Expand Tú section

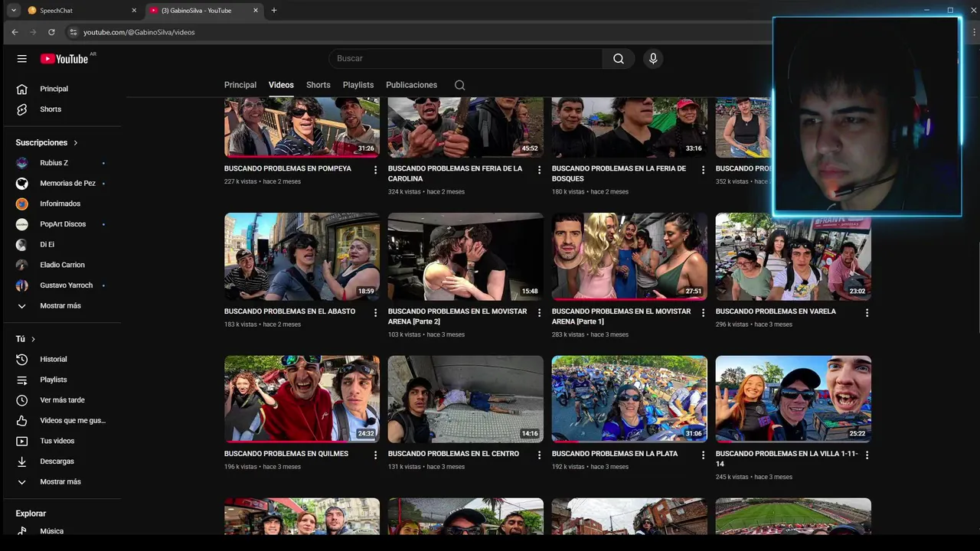(x=25, y=339)
